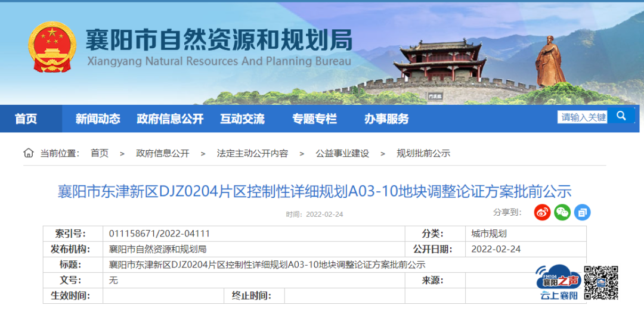Click the 来源 label cell
The height and width of the screenshot is (311, 644).
click(435, 281)
